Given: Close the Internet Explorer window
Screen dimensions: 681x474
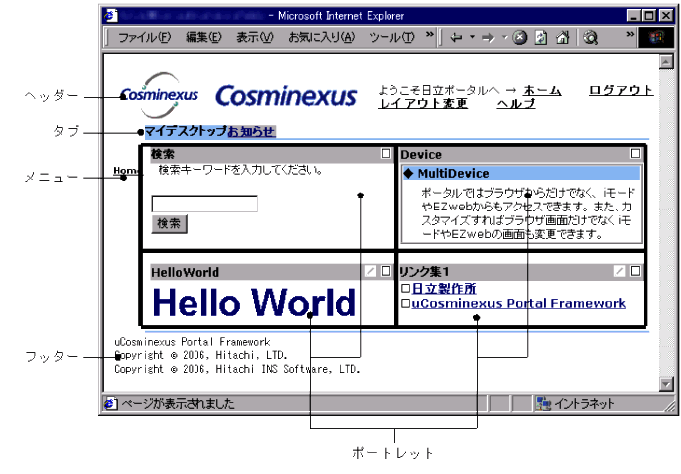Looking at the screenshot, I should [666, 16].
